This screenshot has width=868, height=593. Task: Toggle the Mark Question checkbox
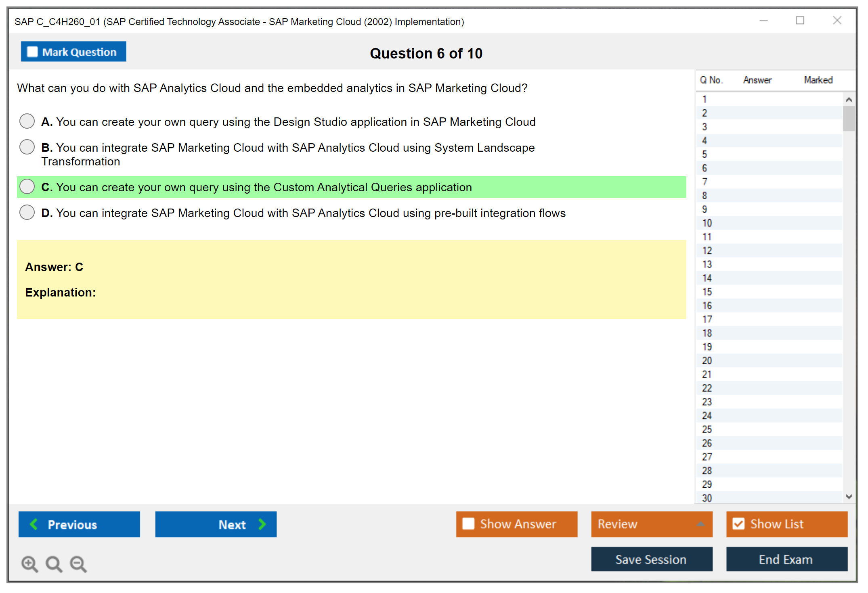32,52
